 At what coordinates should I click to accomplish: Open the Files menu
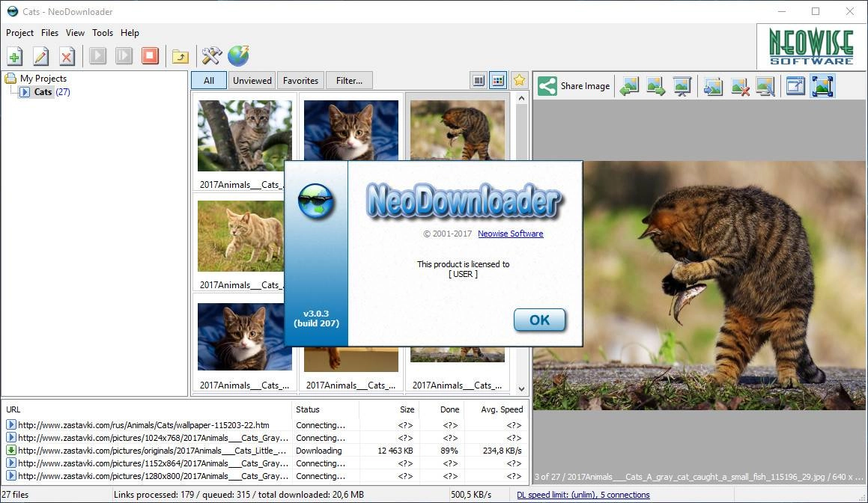tap(49, 33)
